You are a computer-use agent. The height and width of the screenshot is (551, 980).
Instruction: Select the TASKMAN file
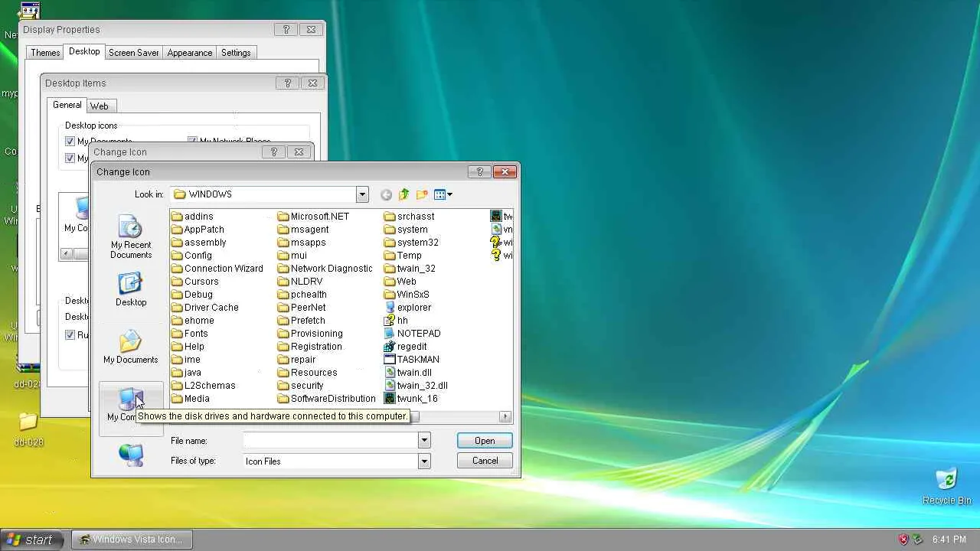click(x=412, y=360)
